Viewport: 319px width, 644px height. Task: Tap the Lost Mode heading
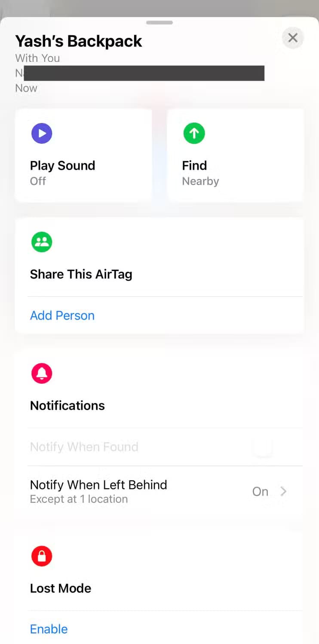(x=61, y=588)
